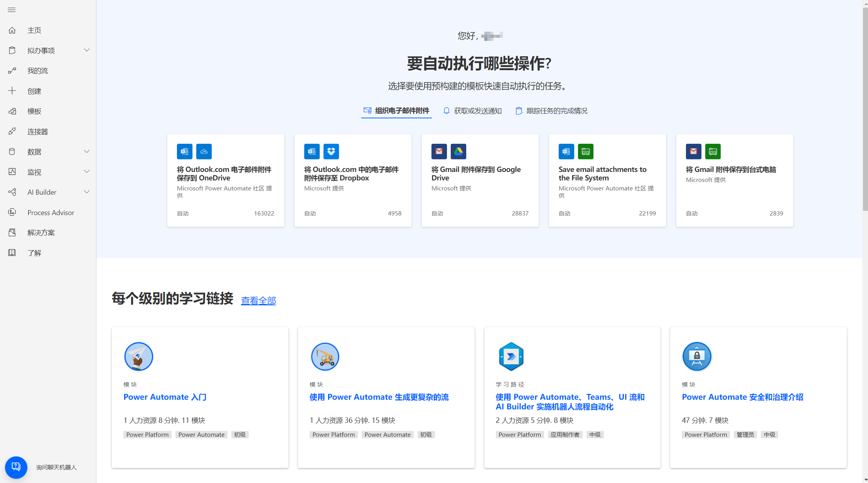Click the Dropbox connector icon on template card
The image size is (868, 483).
331,151
